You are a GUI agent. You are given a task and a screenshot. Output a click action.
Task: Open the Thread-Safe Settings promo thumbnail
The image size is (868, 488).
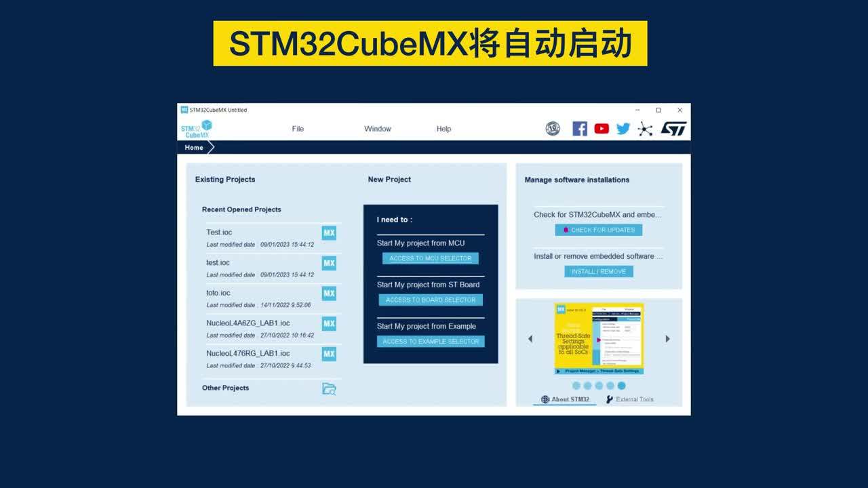tap(599, 339)
